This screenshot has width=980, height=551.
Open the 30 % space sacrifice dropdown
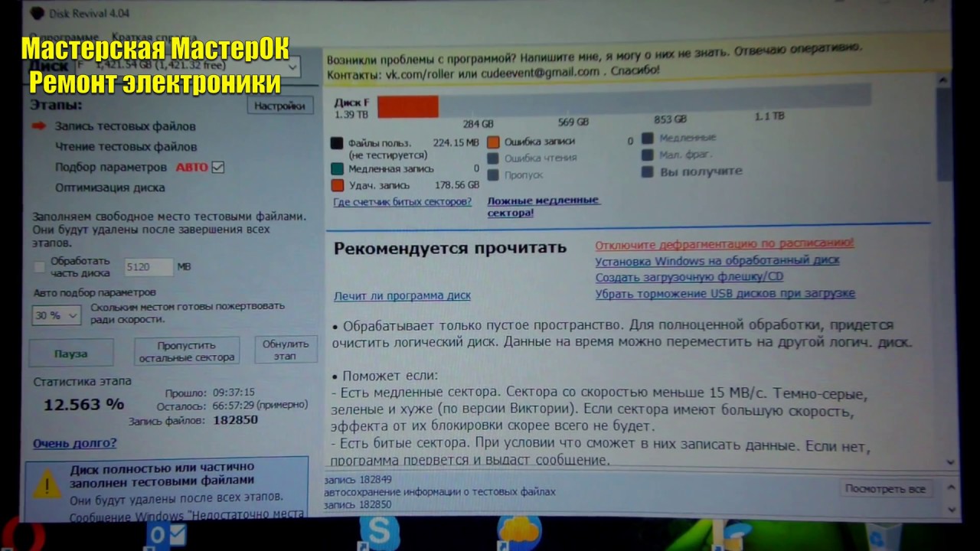click(x=56, y=315)
